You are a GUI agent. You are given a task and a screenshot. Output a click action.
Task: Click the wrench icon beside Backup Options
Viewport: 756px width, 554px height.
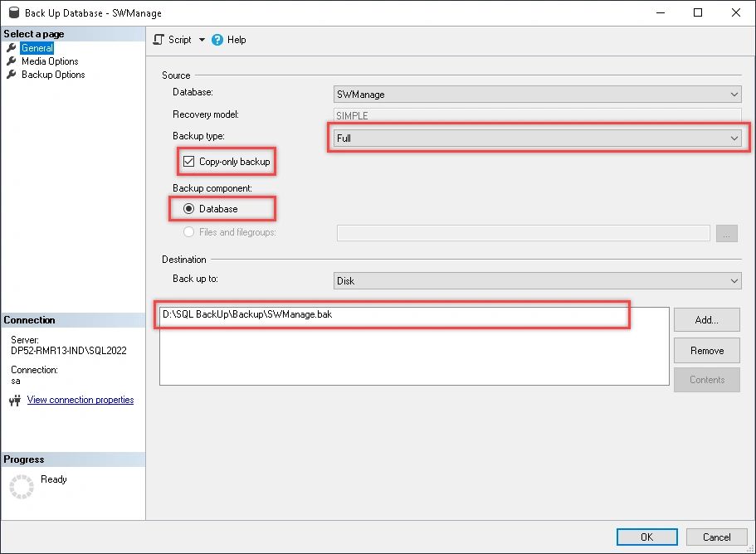pyautogui.click(x=12, y=75)
